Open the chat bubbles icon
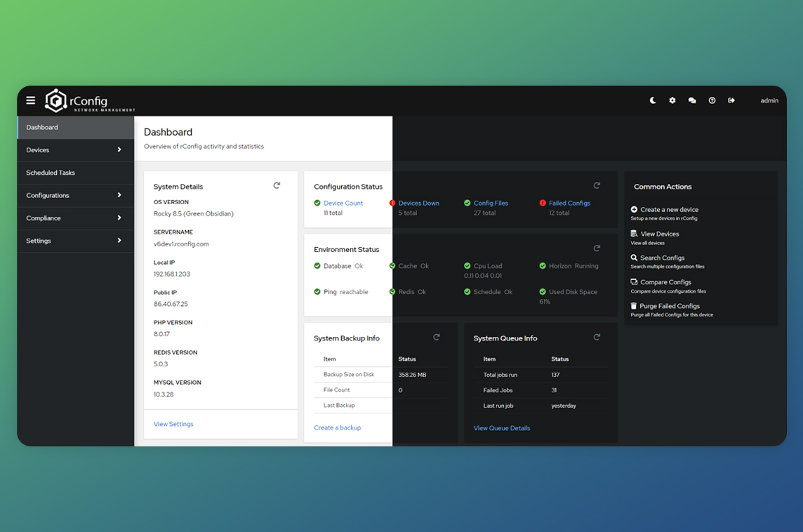803x532 pixels. pyautogui.click(x=692, y=100)
